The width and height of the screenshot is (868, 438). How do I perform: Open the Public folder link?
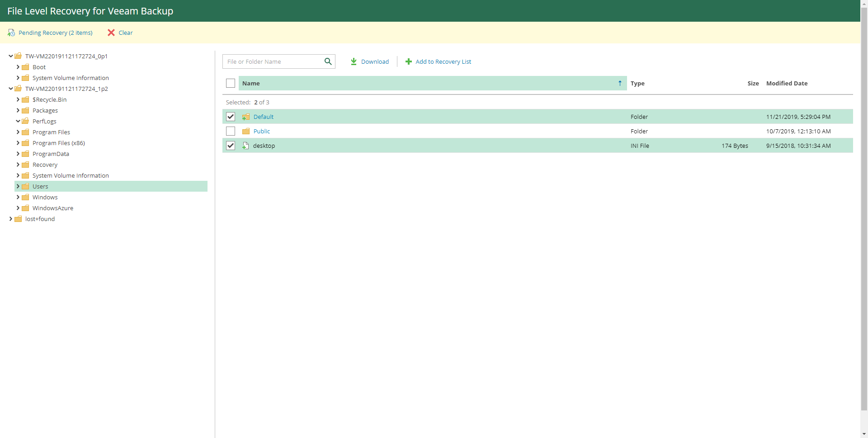[262, 131]
